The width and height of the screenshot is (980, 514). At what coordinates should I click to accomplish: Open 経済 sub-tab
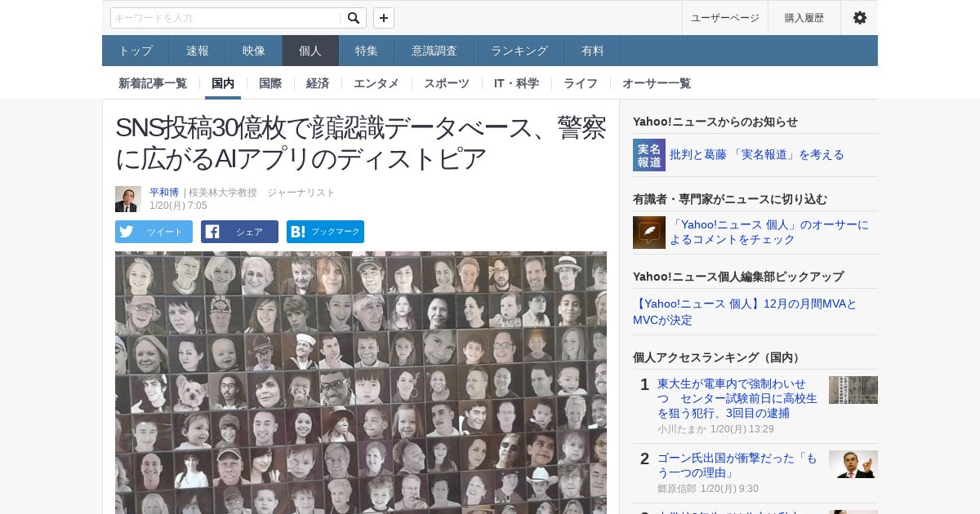318,83
